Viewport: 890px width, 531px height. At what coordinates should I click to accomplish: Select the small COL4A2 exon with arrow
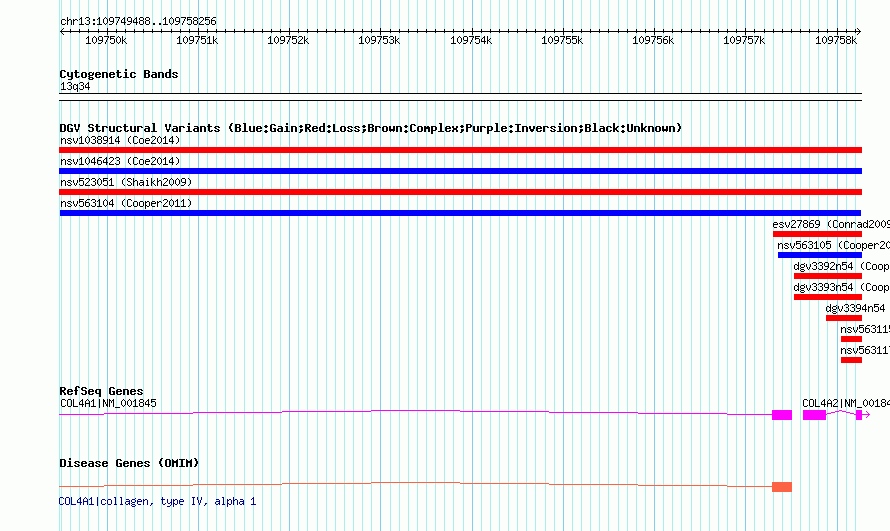pos(859,415)
